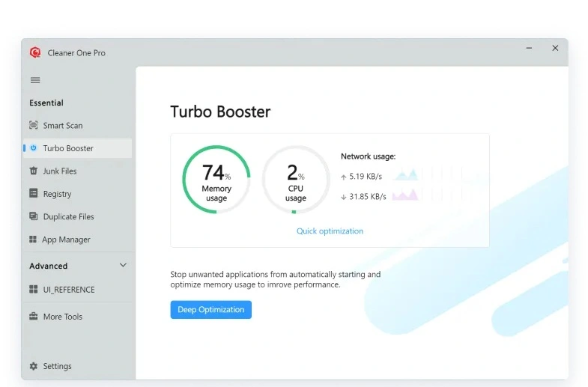Viewport: 588px width, 387px height.
Task: Click the 'Stop unwanted applications' description text
Action: coord(275,279)
